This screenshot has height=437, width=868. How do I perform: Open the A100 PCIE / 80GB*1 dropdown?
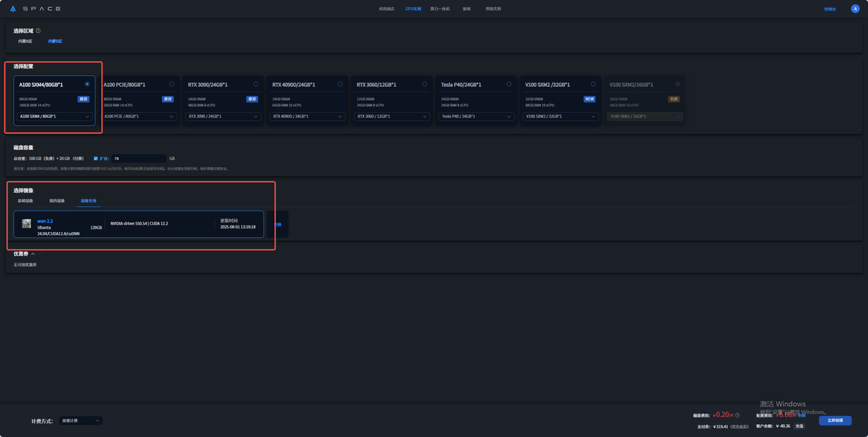coord(139,116)
